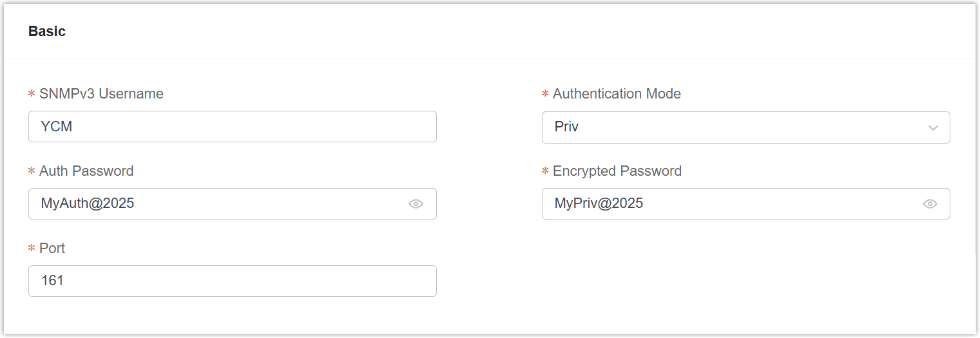Image resolution: width=980 pixels, height=338 pixels.
Task: Show the Encrypted Password via eye icon
Action: (x=929, y=204)
